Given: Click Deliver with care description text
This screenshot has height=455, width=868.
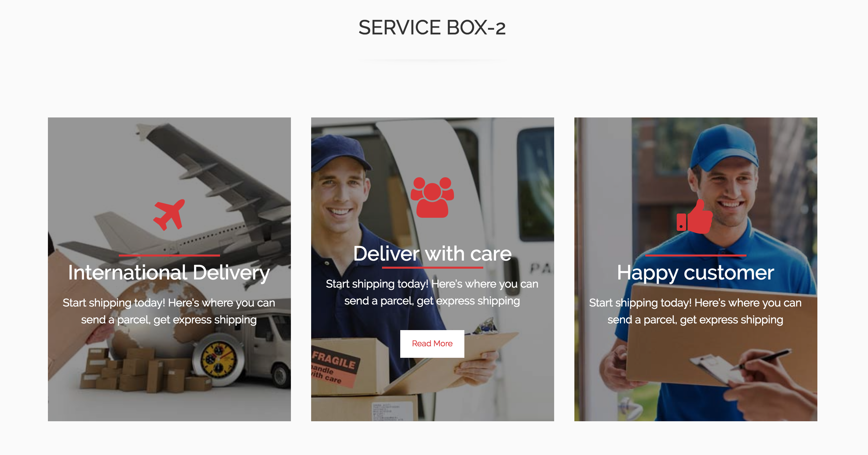Looking at the screenshot, I should [x=432, y=292].
